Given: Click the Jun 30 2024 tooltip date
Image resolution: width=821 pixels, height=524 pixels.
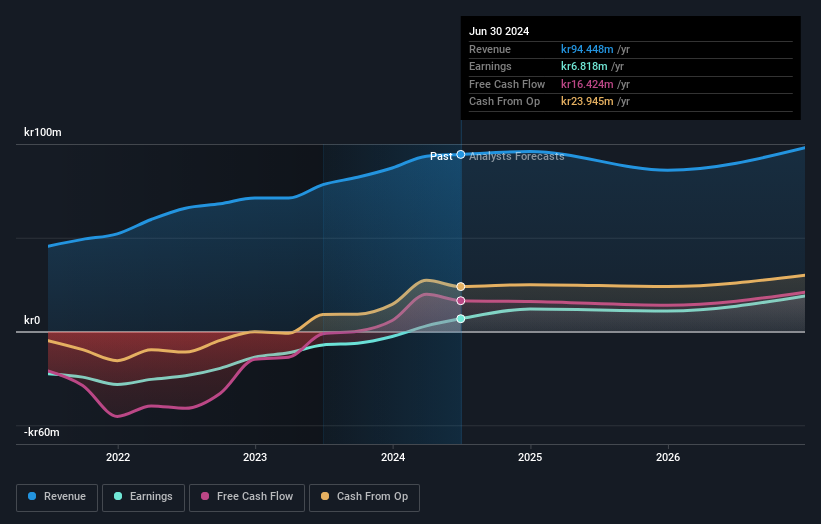Looking at the screenshot, I should [499, 31].
